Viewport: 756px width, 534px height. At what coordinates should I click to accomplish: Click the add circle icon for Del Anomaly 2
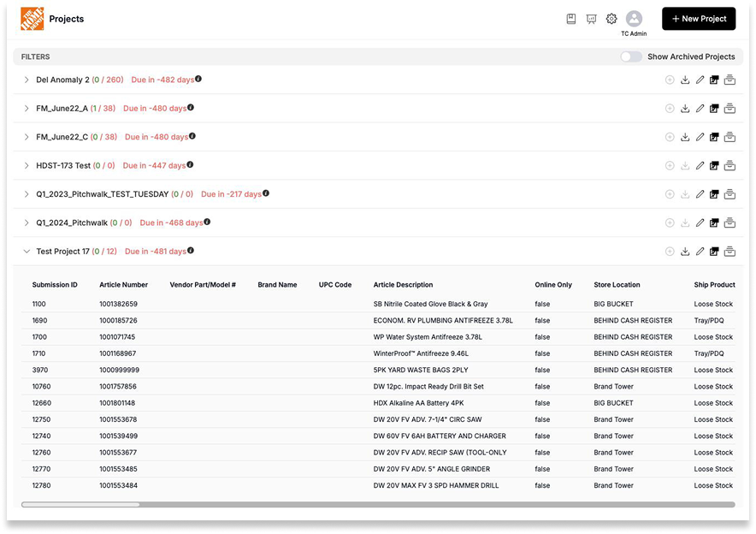[x=670, y=80]
